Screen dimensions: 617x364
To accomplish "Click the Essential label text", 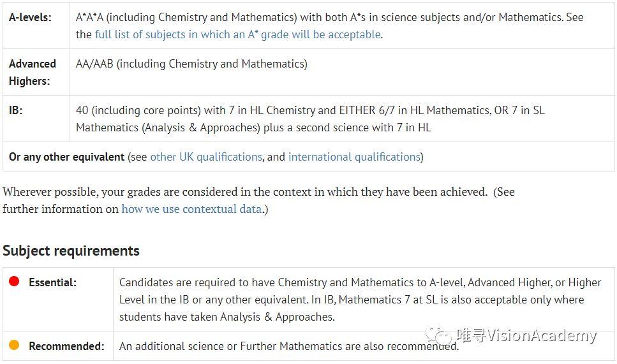I will point(52,282).
